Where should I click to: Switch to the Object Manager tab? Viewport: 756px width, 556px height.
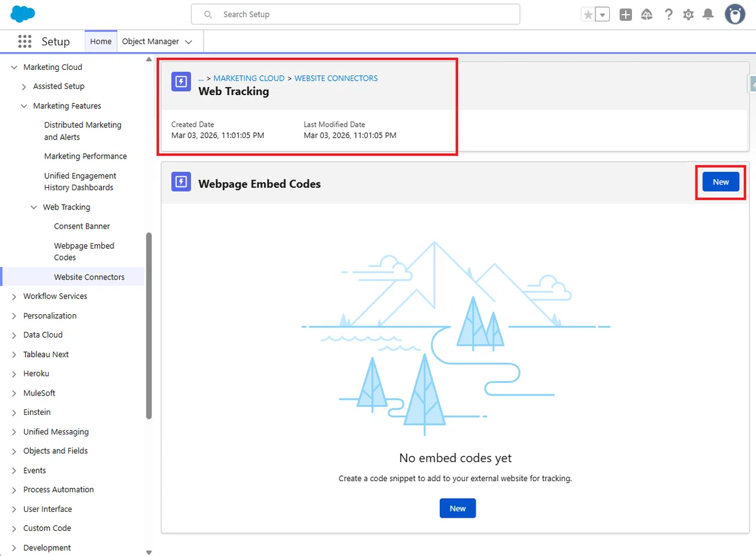pos(151,42)
